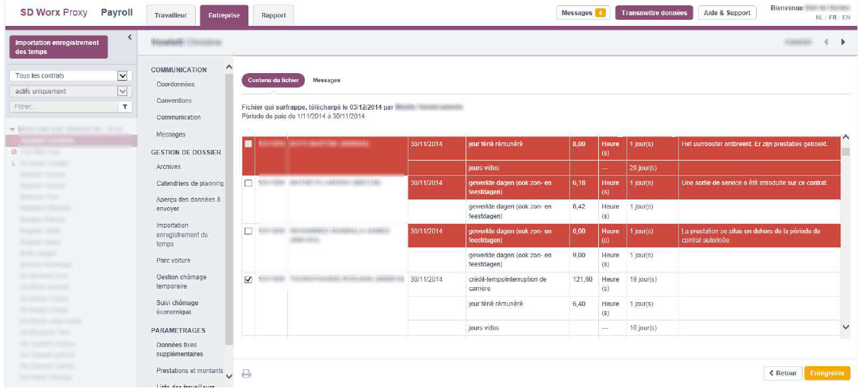Click in the Filtrer input field
The width and height of the screenshot is (868, 389).
point(64,107)
